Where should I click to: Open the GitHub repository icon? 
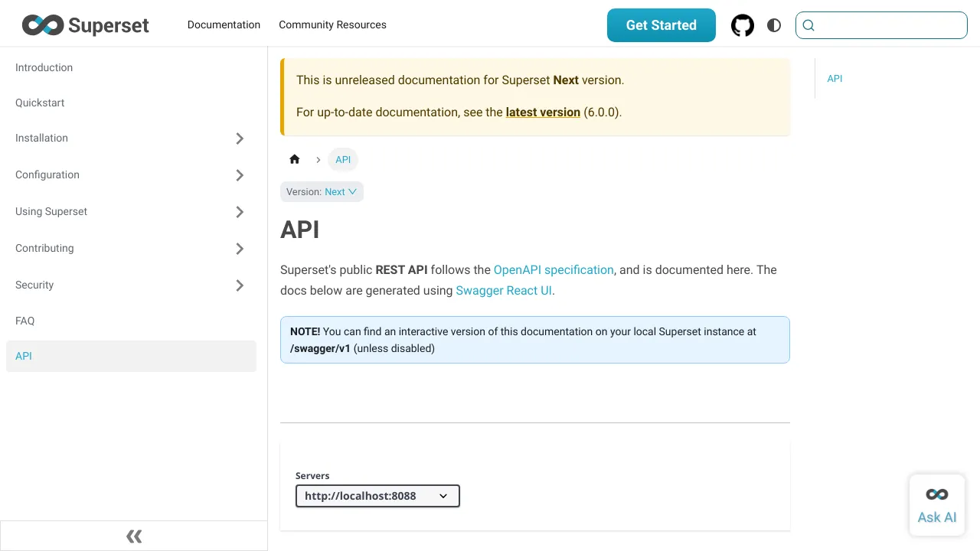pyautogui.click(x=743, y=25)
